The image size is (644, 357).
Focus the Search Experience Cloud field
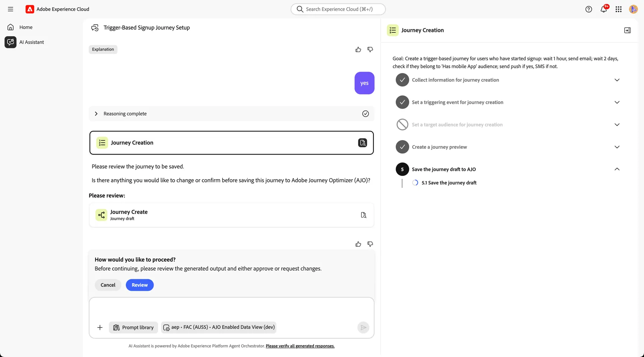pyautogui.click(x=338, y=9)
